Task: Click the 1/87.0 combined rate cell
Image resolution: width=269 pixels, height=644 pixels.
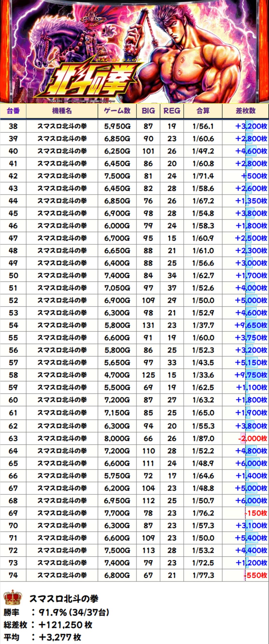Action: (x=203, y=438)
